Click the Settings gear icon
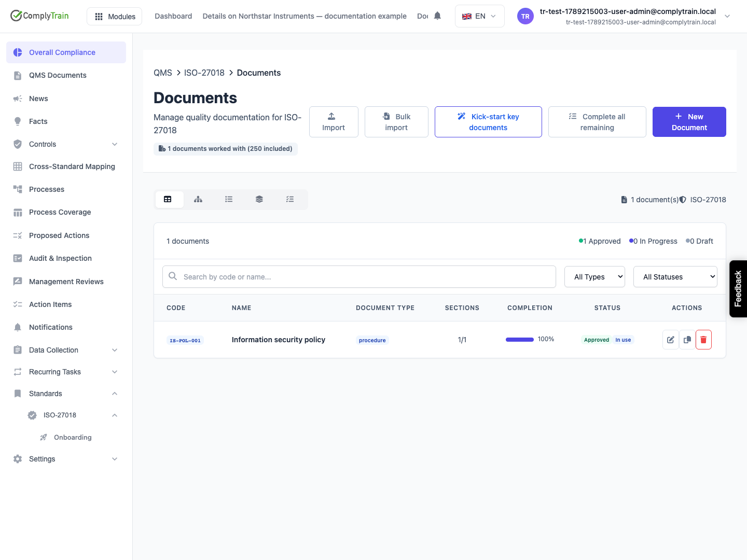The width and height of the screenshot is (747, 560). coord(18,459)
